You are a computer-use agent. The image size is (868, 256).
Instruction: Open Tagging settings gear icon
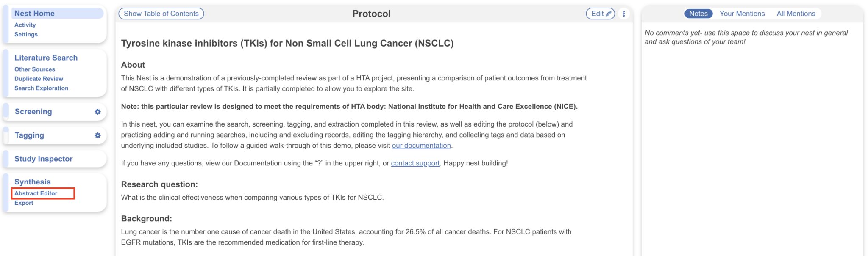point(98,135)
